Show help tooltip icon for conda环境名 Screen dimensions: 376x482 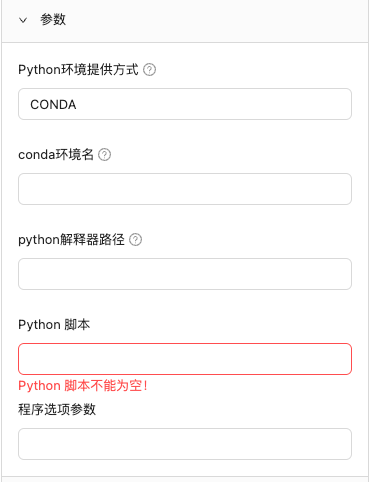[104, 155]
